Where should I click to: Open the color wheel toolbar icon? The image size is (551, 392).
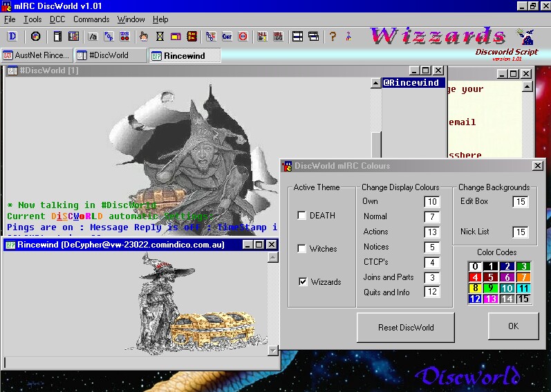point(35,37)
